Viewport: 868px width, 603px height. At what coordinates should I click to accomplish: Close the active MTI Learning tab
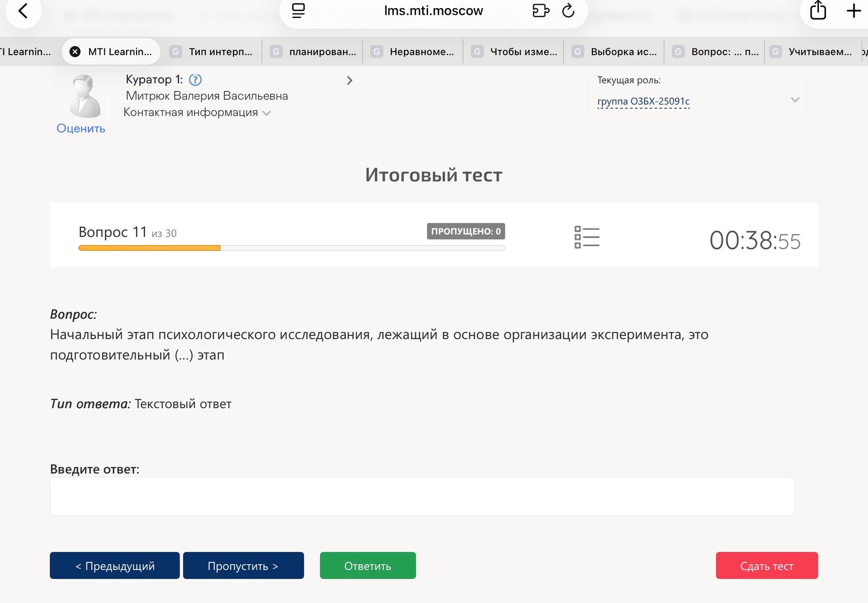[x=75, y=52]
